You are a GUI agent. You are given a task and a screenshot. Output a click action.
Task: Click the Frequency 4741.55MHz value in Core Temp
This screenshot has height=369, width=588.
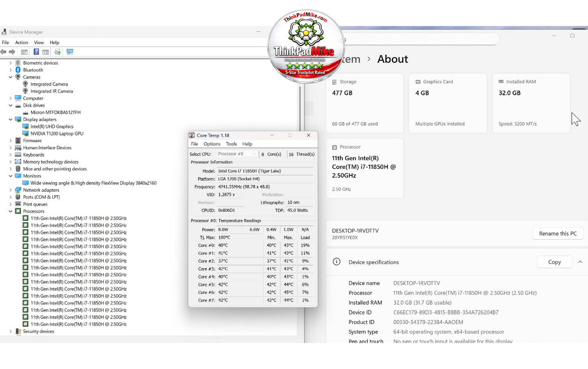coord(244,187)
